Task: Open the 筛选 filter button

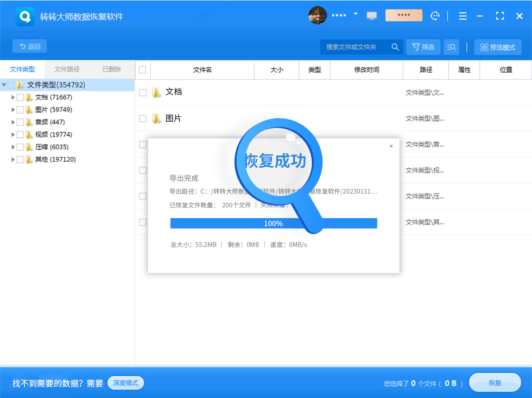Action: tap(423, 47)
